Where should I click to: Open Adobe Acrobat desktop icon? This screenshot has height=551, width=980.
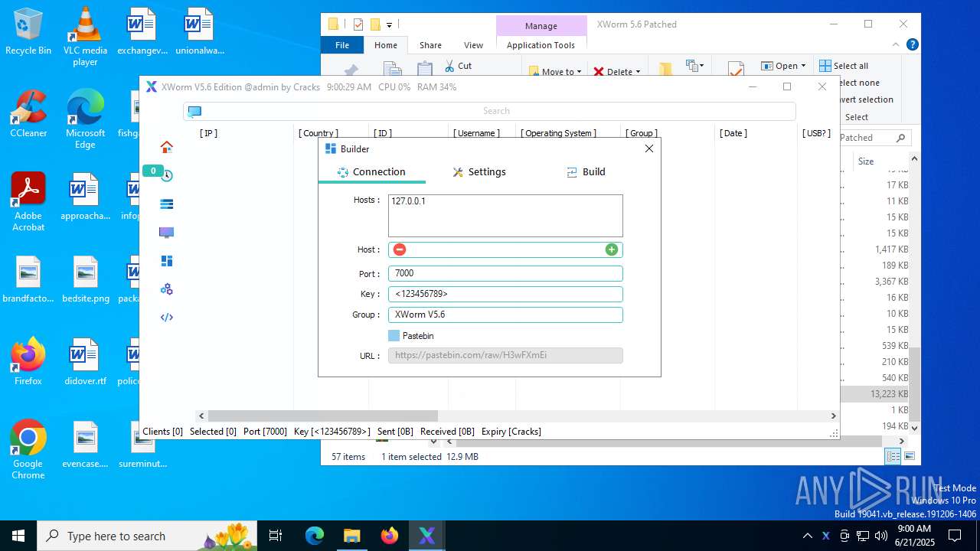[28, 201]
